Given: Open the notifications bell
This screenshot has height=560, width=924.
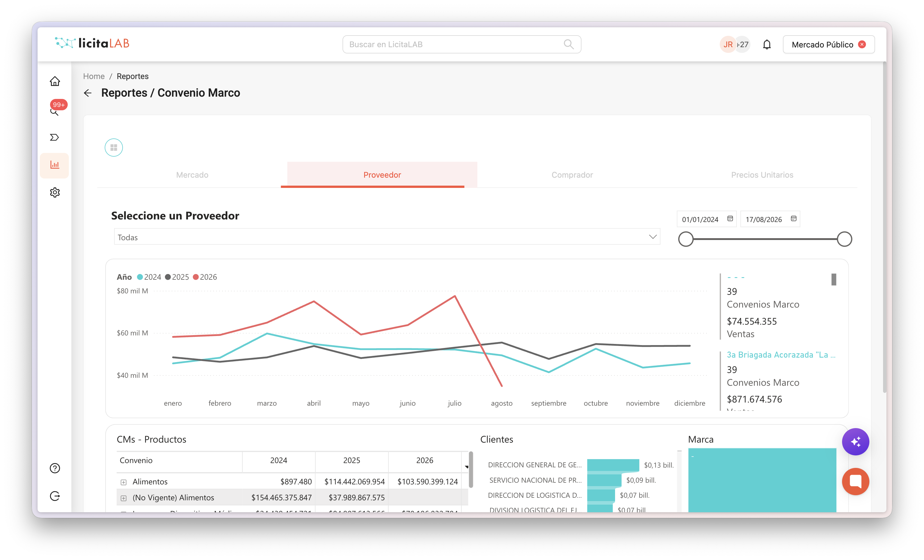Looking at the screenshot, I should point(767,45).
